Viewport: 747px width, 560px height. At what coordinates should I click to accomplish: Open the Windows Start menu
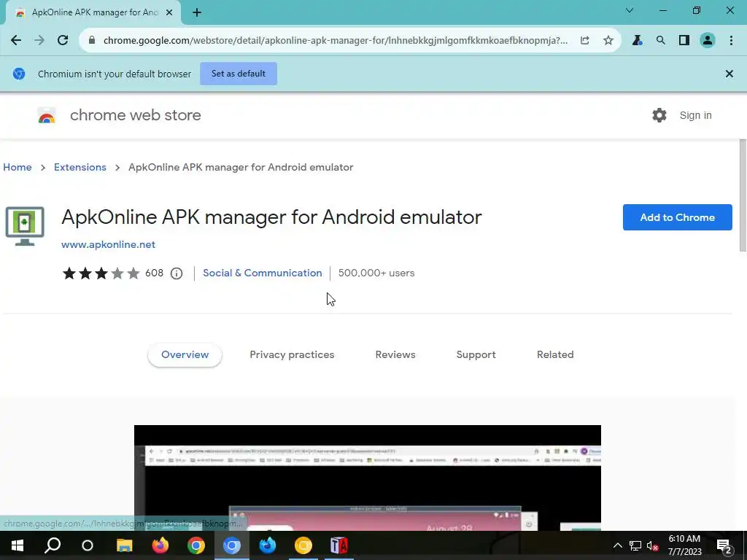18,545
